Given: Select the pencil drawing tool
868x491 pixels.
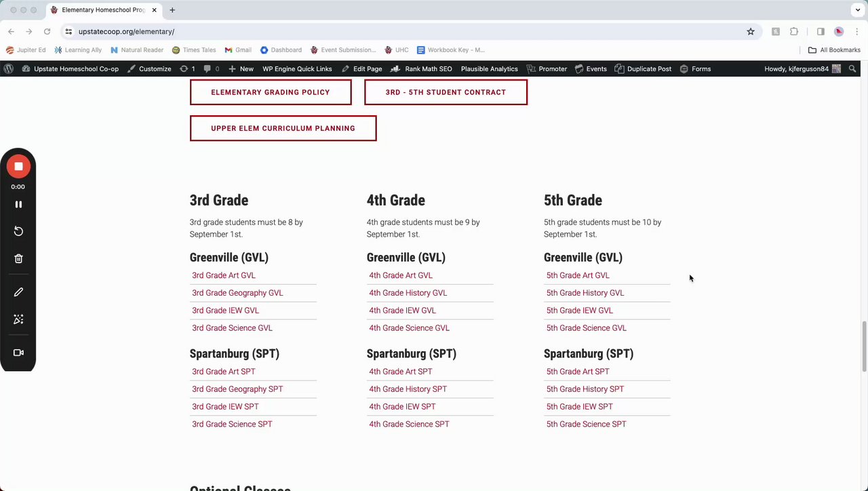Looking at the screenshot, I should [18, 292].
